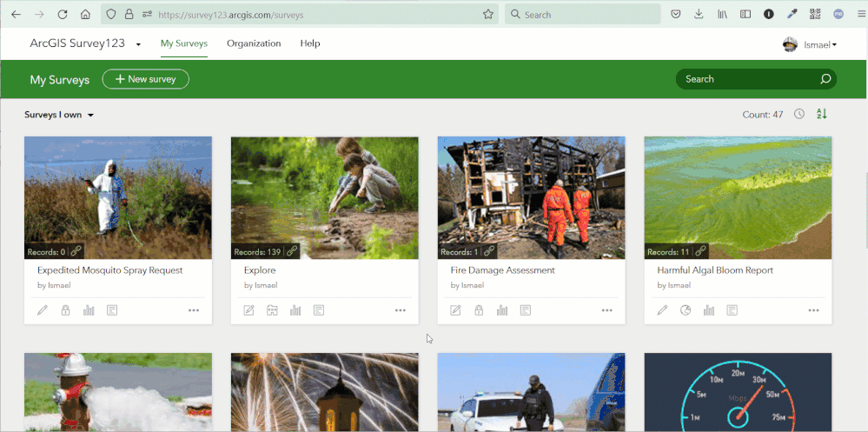The image size is (868, 432).
Task: Click design pencil icon on Harmful Algal Bloom Report
Action: (662, 310)
